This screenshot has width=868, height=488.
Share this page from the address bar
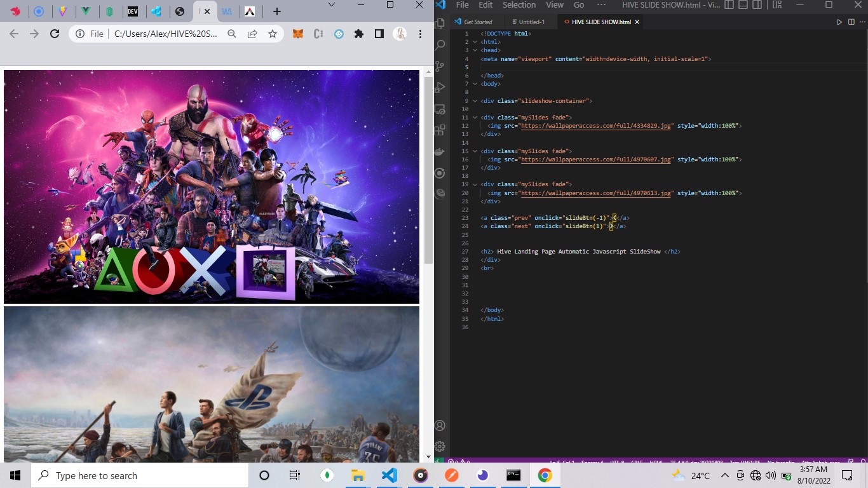[252, 34]
